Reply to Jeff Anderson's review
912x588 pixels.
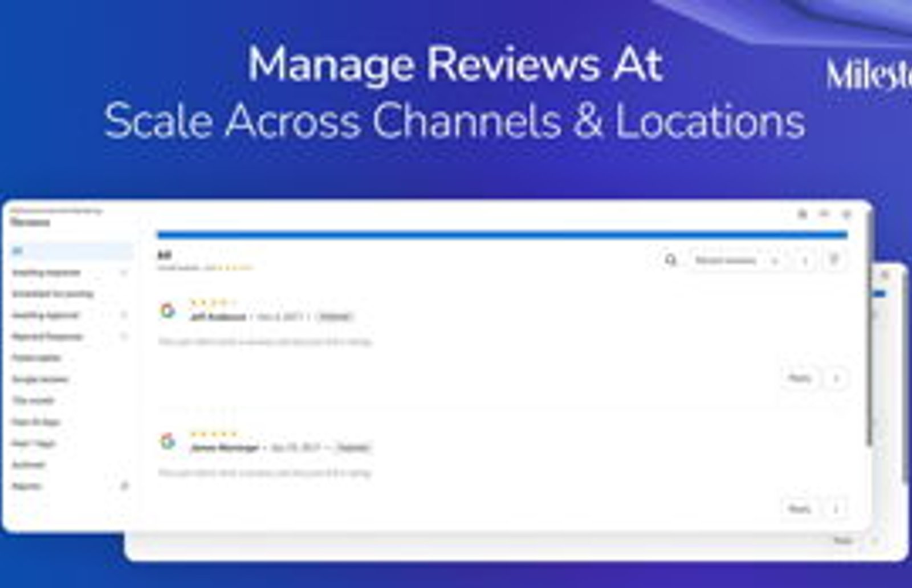pos(799,378)
